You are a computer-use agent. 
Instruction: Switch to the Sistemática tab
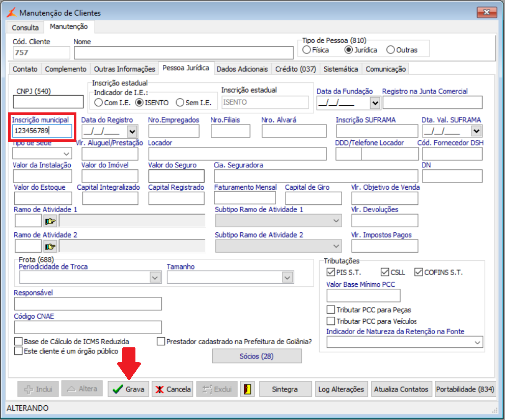point(341,69)
